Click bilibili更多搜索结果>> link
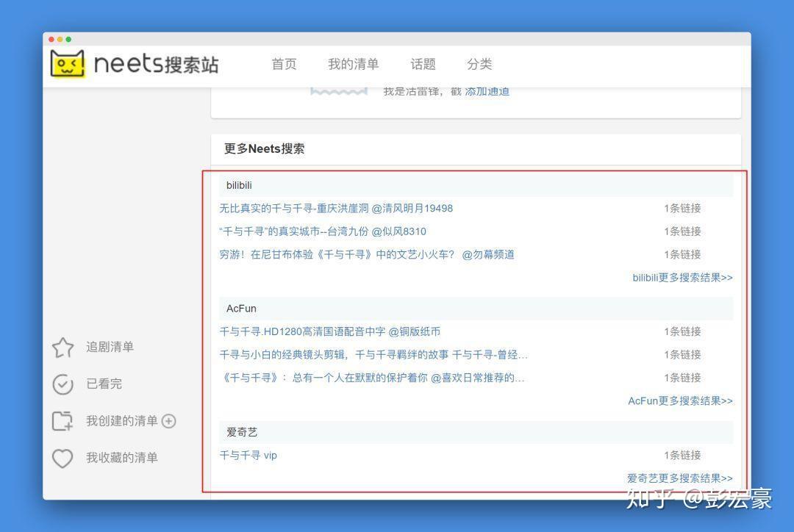This screenshot has width=794, height=532. [x=682, y=278]
